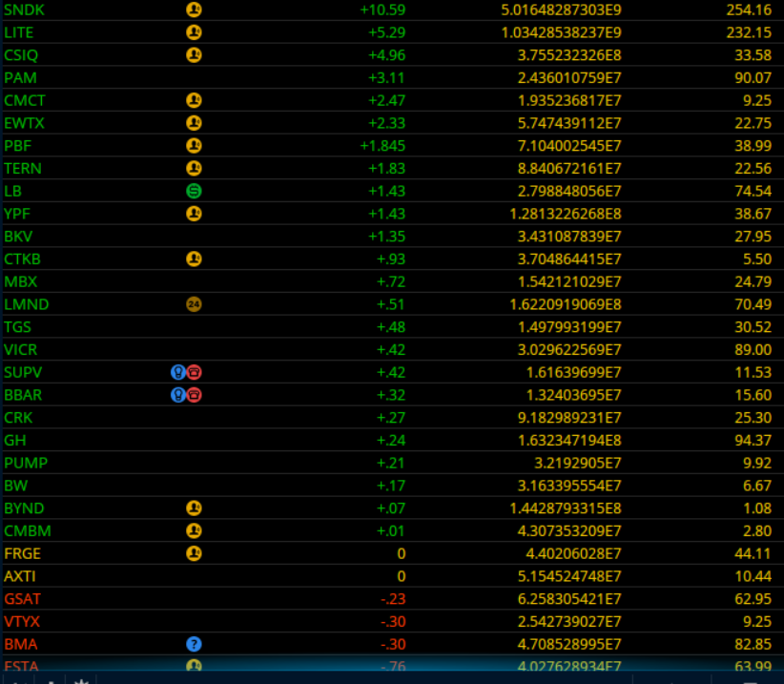Open the CSIQ row's yellow icon
Viewport: 784px width, 684px height.
(x=194, y=55)
